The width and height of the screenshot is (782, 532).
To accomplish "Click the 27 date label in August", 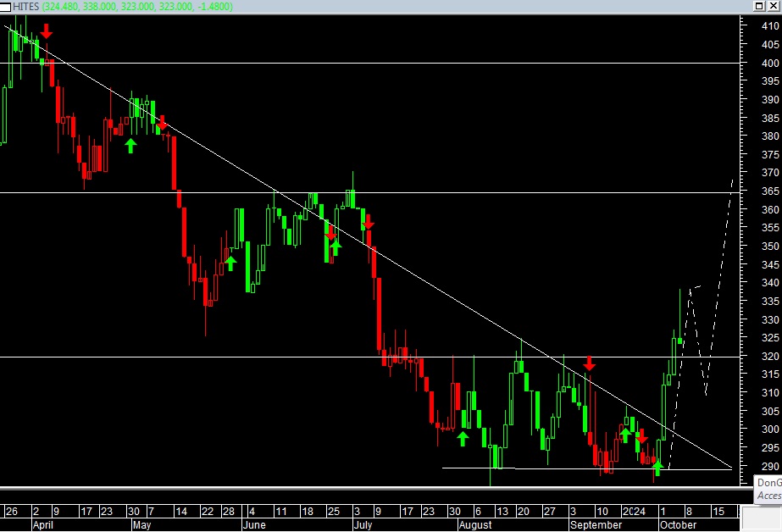I will 549,512.
